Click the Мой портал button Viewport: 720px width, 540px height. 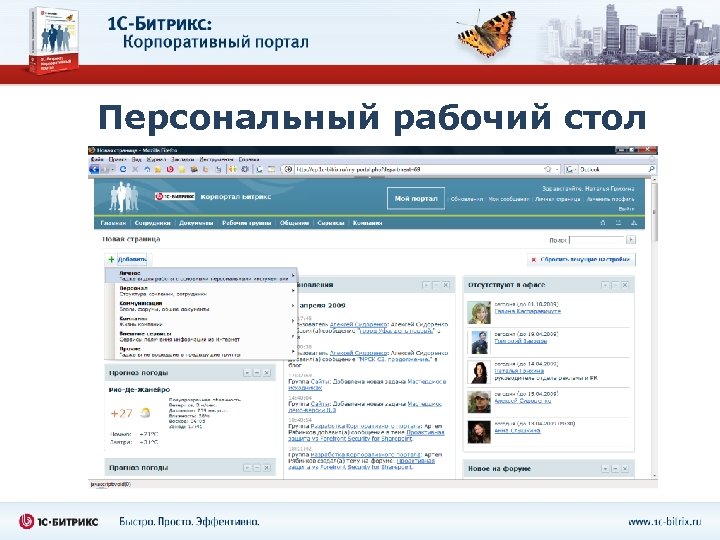(416, 198)
